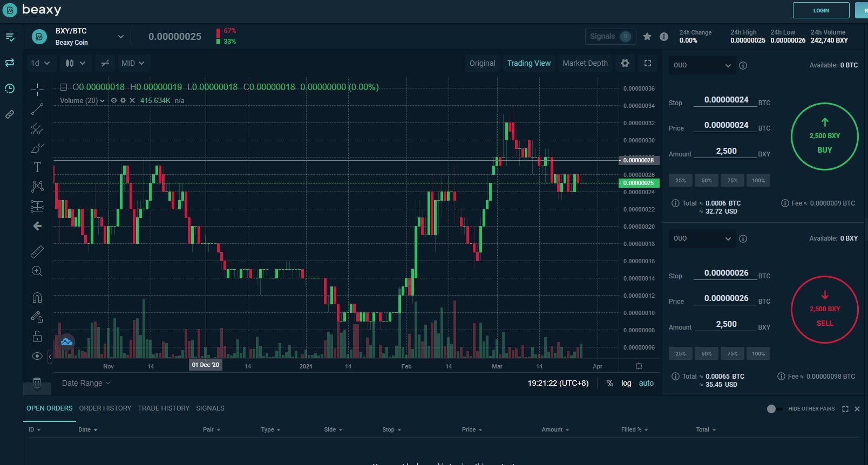The image size is (868, 465).
Task: Open the history clock icon in sidebar
Action: coord(10,88)
